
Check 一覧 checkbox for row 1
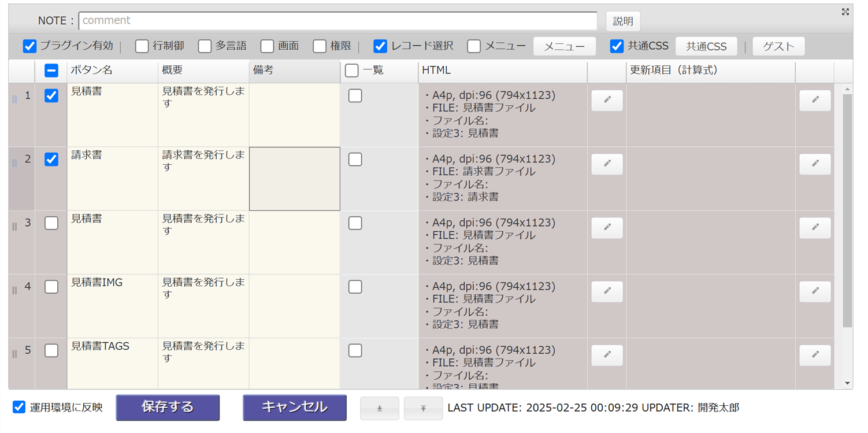pos(355,96)
